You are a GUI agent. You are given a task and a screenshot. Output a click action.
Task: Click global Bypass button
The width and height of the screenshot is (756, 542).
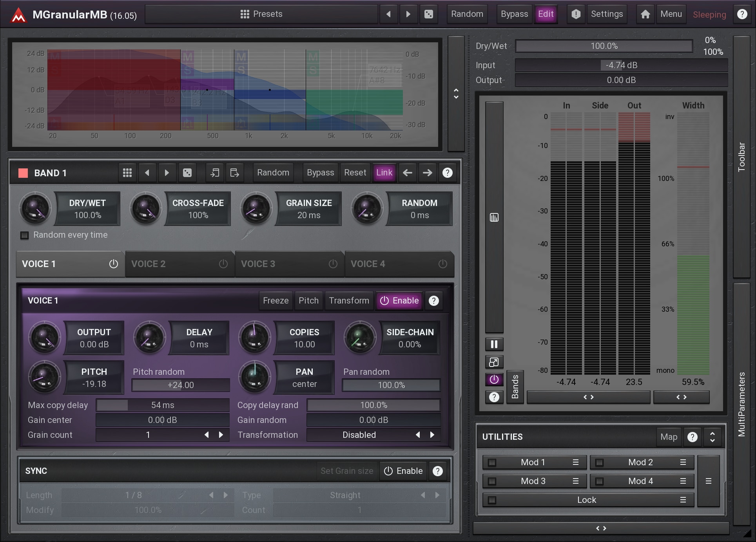(514, 14)
